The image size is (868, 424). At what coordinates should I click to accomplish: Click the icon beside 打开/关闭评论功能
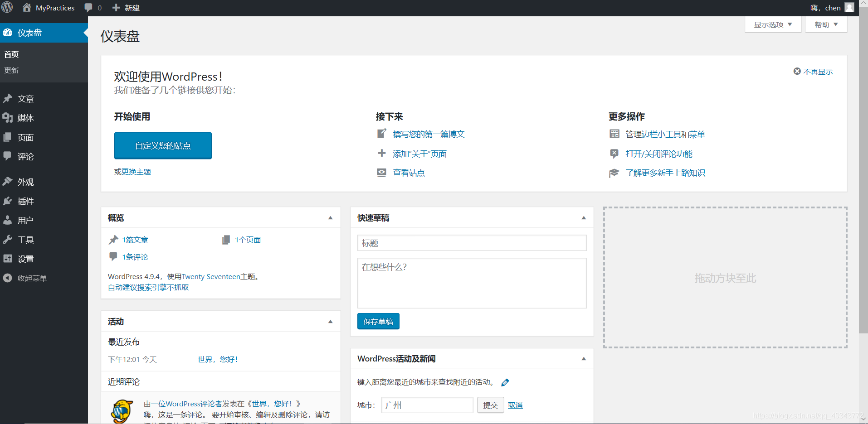[614, 154]
